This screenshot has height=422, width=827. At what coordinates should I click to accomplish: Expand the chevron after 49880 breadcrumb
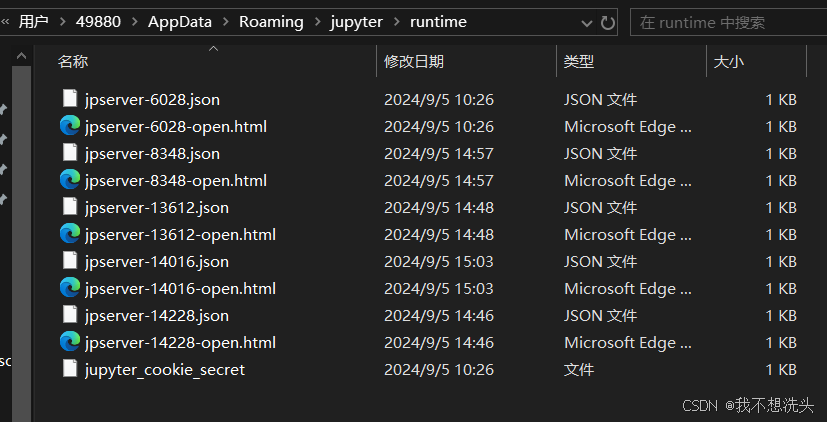tap(134, 22)
